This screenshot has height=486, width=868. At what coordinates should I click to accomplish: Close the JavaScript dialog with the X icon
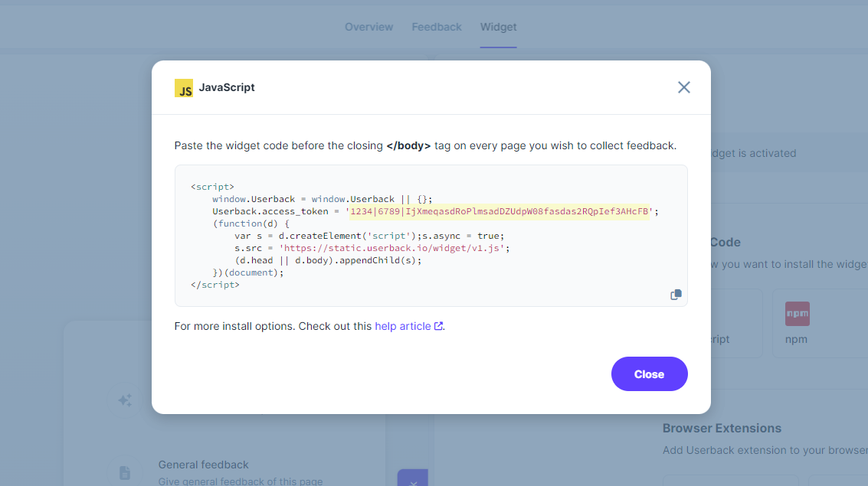point(683,87)
